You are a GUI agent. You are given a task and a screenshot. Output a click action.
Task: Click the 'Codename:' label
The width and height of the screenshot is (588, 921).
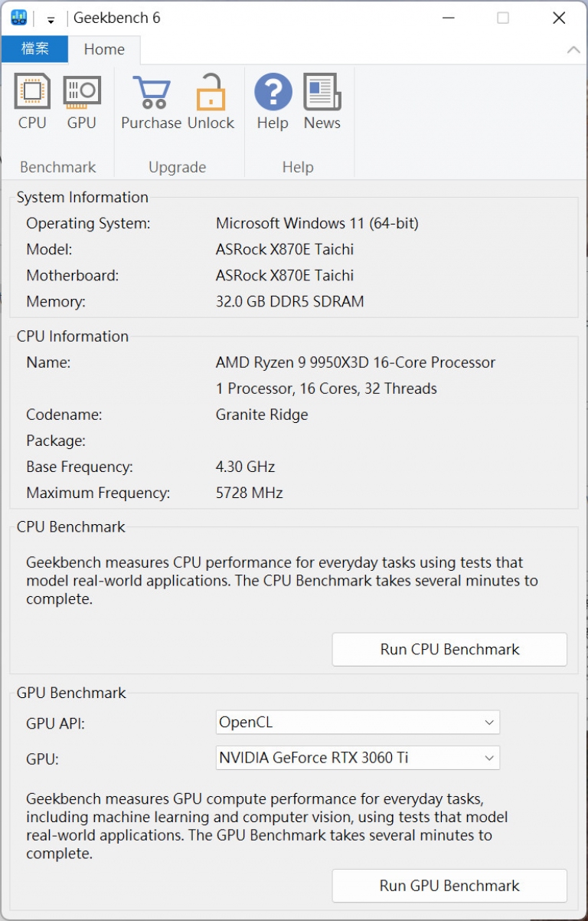point(64,415)
